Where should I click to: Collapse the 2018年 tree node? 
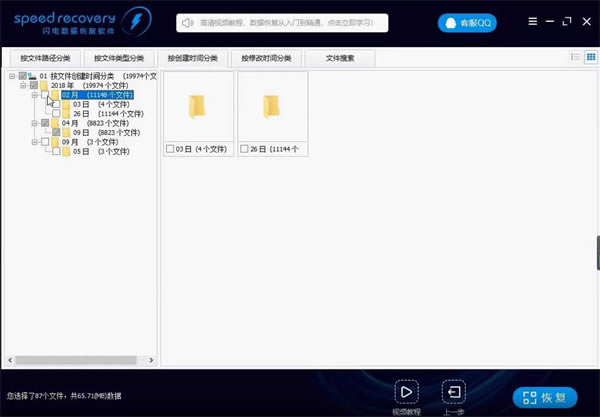pos(22,86)
